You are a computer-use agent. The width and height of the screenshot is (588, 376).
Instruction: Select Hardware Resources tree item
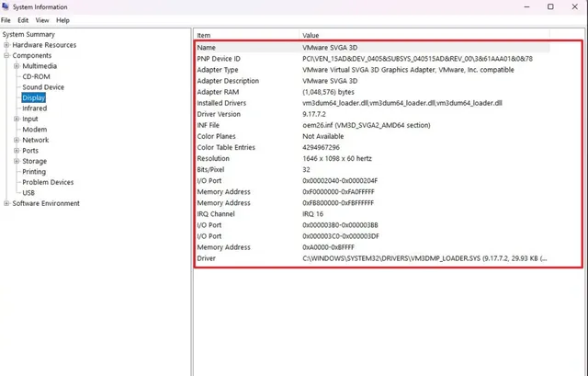pyautogui.click(x=44, y=45)
